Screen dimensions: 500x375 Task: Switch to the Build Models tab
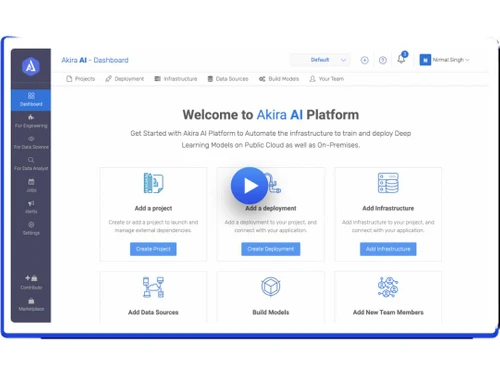point(279,79)
